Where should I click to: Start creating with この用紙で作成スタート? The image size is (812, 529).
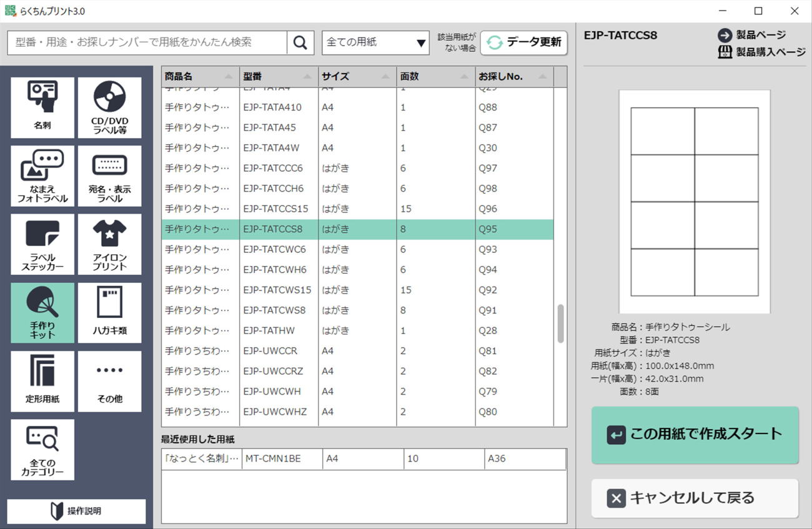click(695, 435)
